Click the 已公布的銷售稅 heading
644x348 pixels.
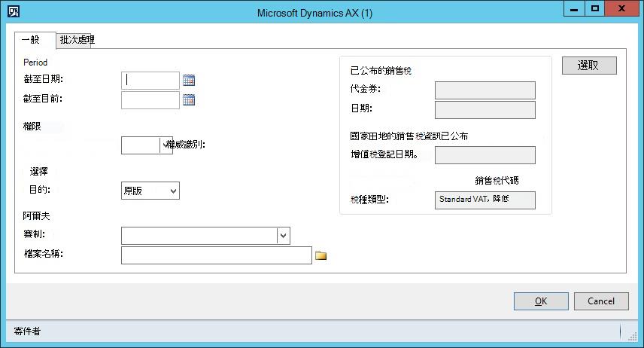pyautogui.click(x=381, y=71)
